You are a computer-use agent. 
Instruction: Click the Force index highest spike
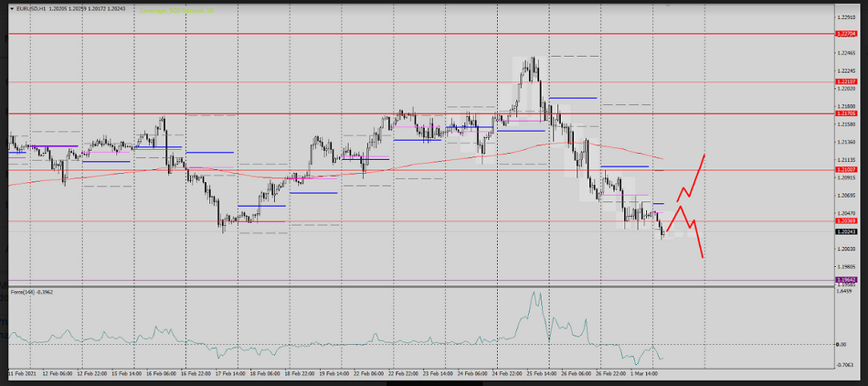point(537,294)
